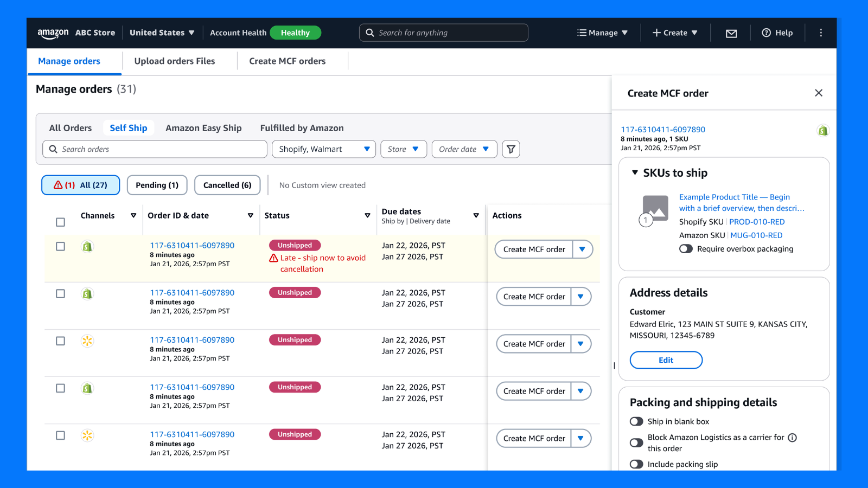Switch to Manage orders tab

point(69,61)
